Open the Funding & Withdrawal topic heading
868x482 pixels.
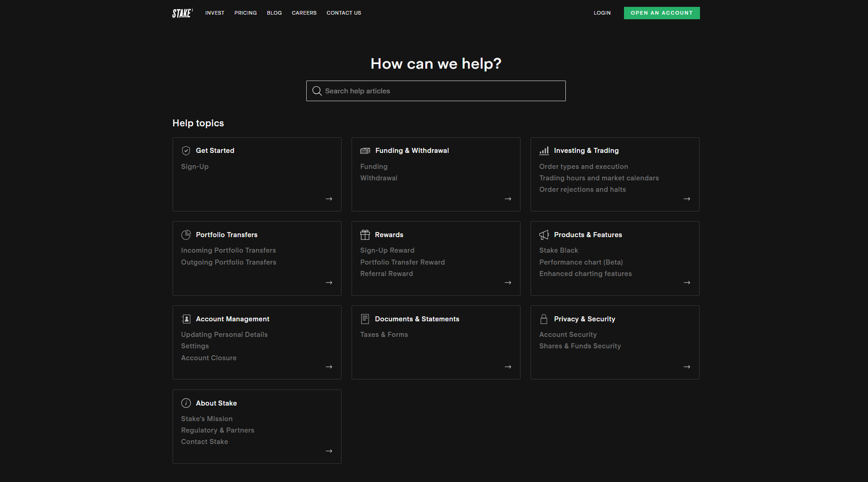412,151
